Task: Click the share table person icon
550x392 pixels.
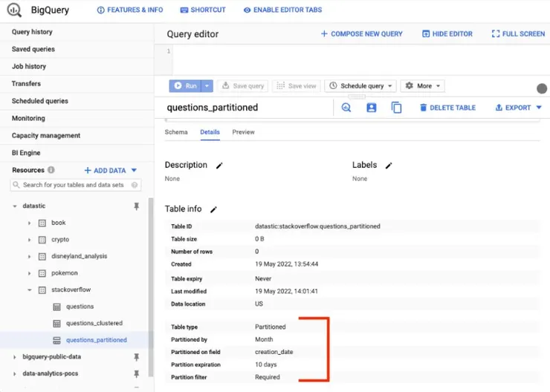Action: click(x=372, y=108)
